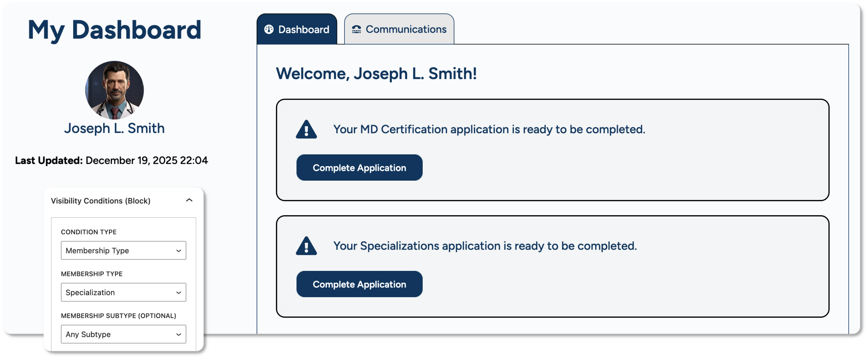Click the telephone icon in the Communications tab

click(356, 29)
